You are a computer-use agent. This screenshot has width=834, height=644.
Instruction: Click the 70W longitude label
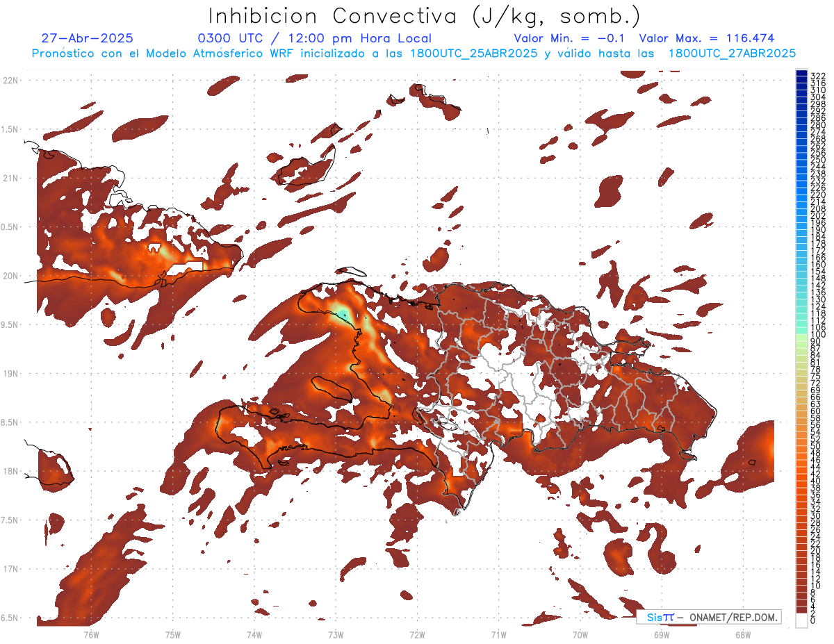click(x=580, y=634)
